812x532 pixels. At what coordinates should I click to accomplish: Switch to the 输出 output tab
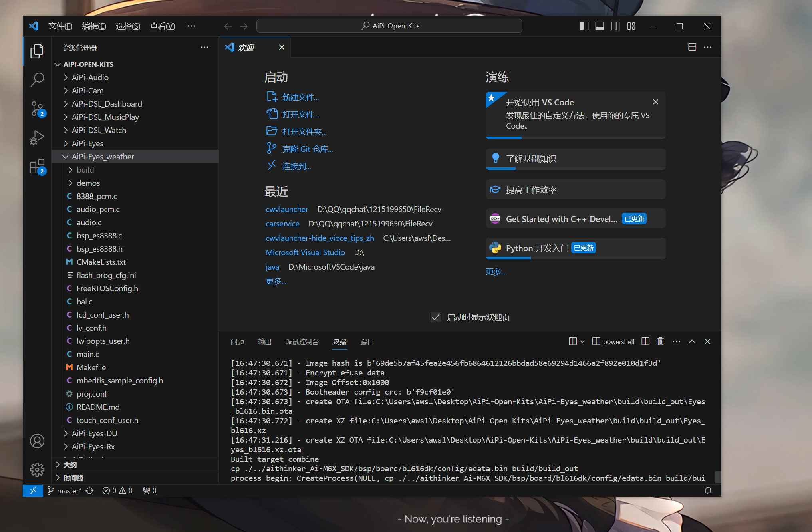[265, 342]
